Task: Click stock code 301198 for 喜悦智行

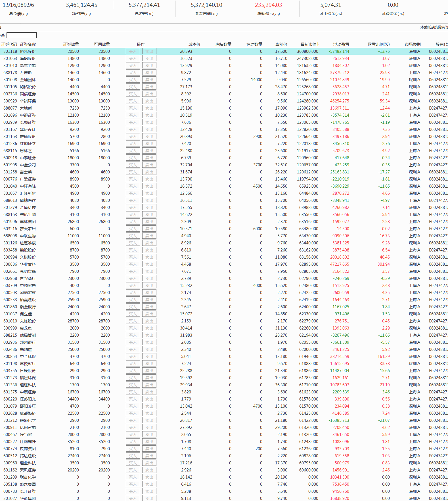Action: click(x=10, y=364)
